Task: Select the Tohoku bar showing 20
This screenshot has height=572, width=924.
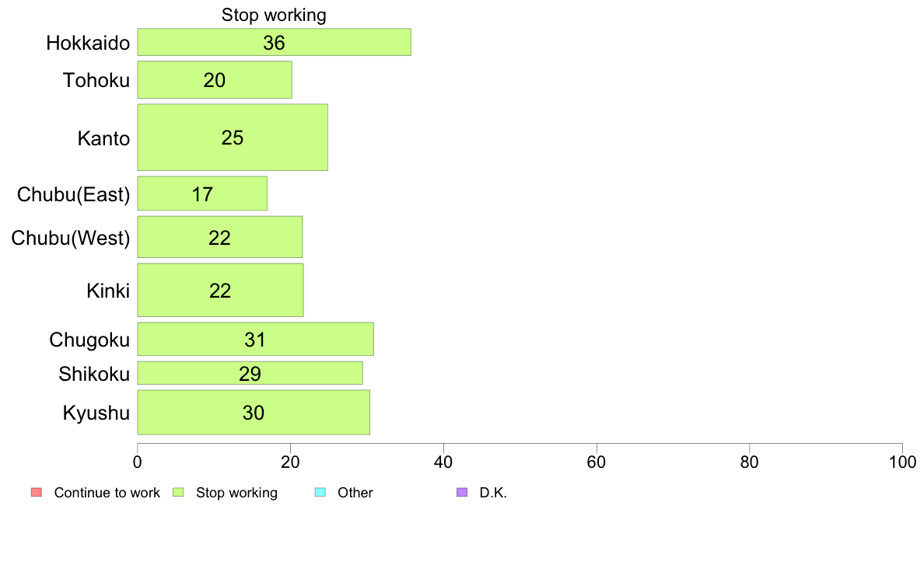Action: tap(215, 79)
